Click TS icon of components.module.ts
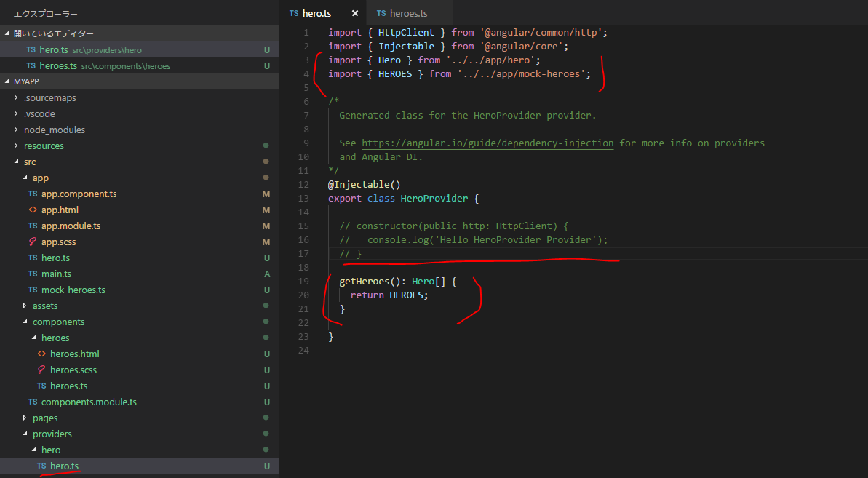 [x=33, y=402]
